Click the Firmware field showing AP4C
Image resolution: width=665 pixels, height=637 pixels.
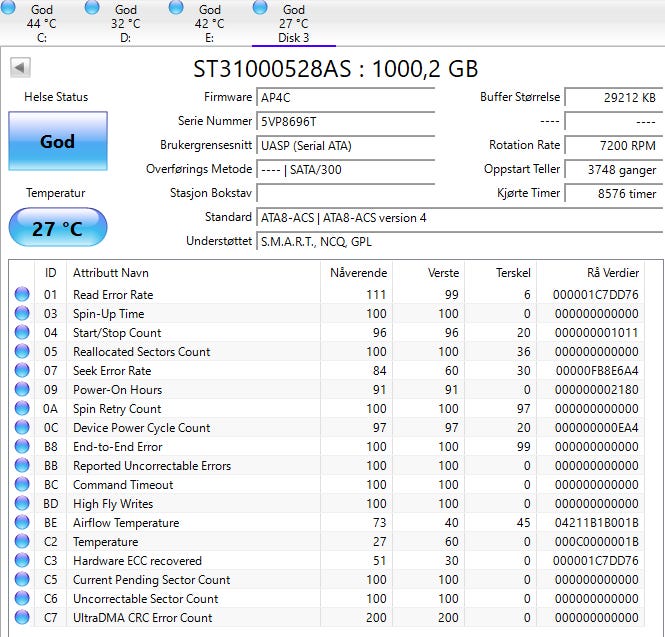(345, 98)
